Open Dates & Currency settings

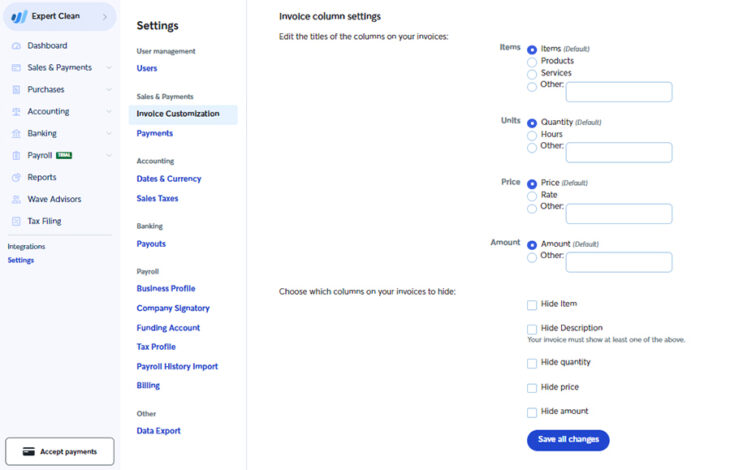point(169,179)
